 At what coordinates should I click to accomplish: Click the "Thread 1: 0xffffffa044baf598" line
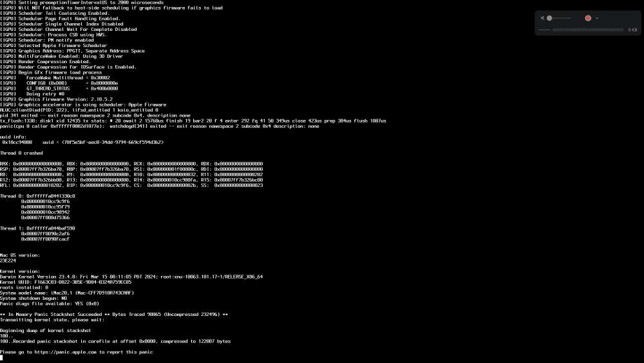(37, 228)
